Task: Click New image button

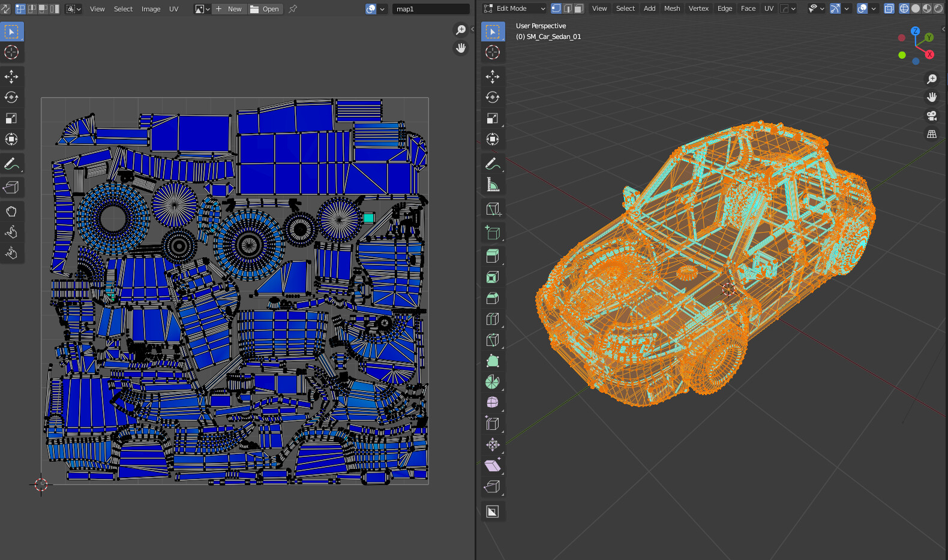Action: pyautogui.click(x=229, y=9)
